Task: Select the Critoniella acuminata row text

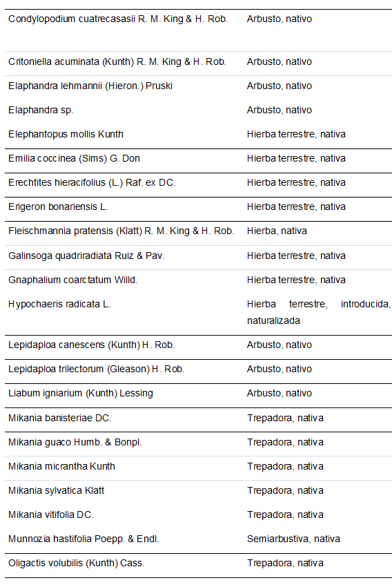Action: coord(117,61)
